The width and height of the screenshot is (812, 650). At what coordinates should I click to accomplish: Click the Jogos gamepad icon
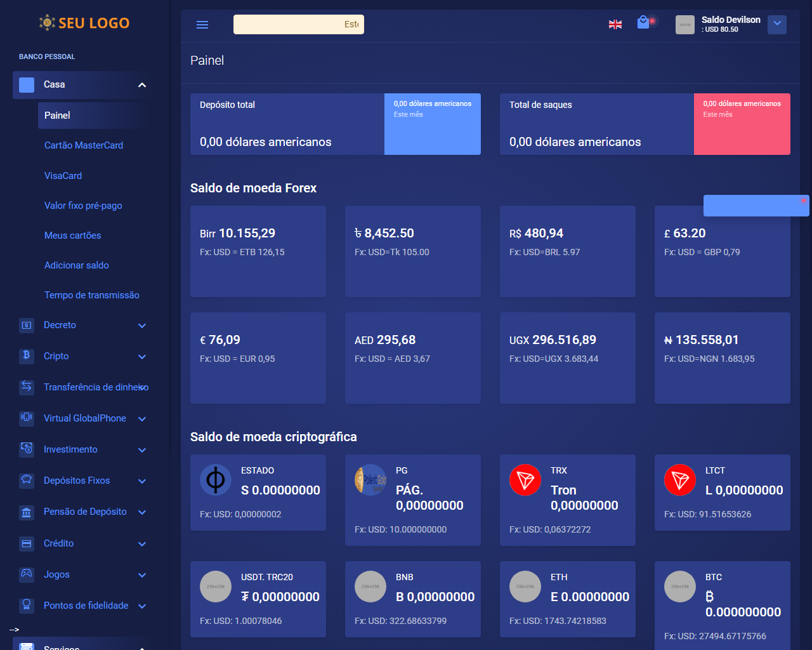27,574
